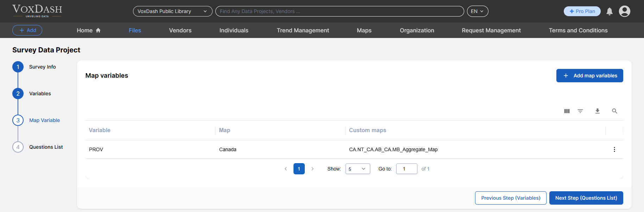Go to previous page arrow
This screenshot has width=644, height=212.
[286, 169]
